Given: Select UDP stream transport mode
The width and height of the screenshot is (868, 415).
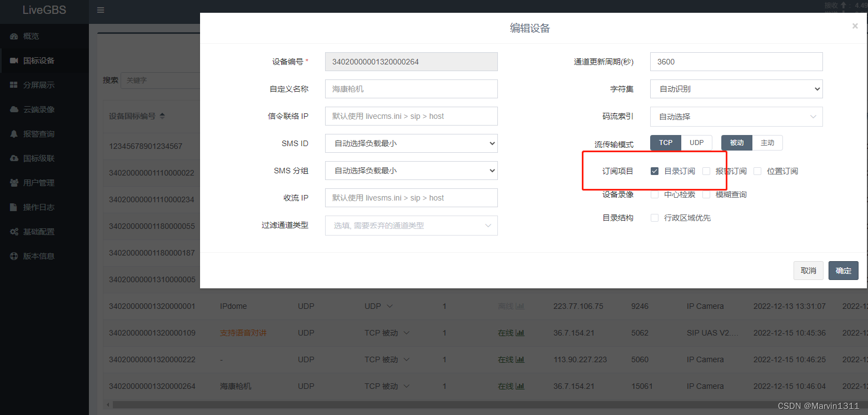Looking at the screenshot, I should (697, 143).
